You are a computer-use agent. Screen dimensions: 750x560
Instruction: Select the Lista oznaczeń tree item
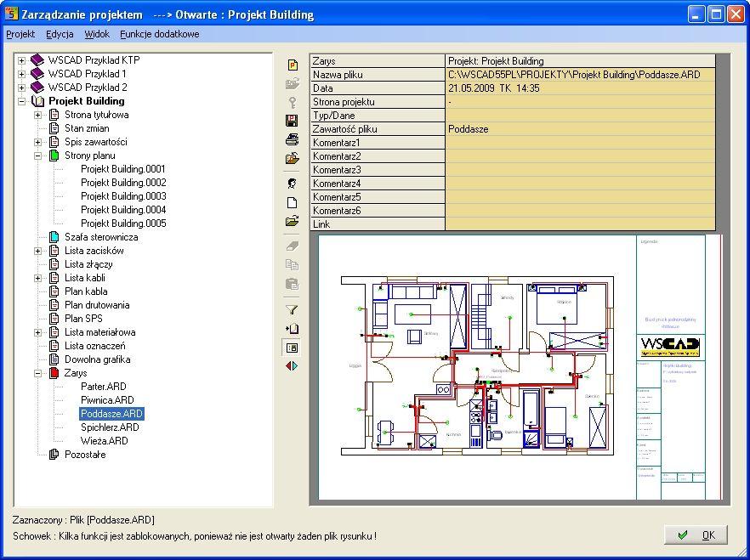(x=95, y=346)
